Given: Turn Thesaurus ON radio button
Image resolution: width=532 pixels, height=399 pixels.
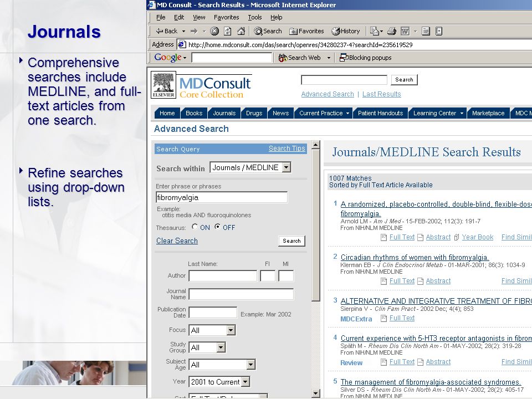Looking at the screenshot, I should (x=195, y=227).
